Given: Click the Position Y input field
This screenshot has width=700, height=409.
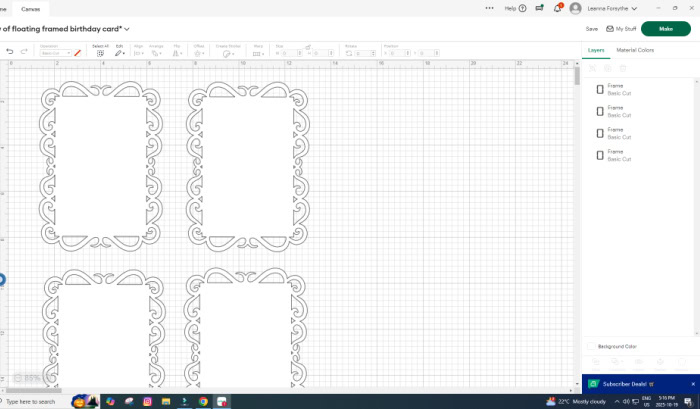Looking at the screenshot, I should coord(429,53).
